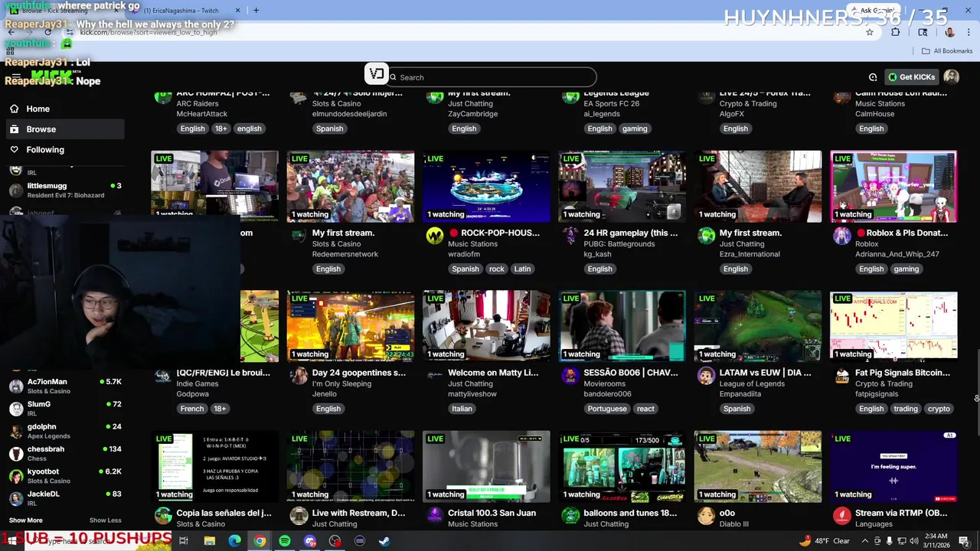
Task: Open Cristal 100.3 San Juan thumbnail
Action: coord(486,467)
